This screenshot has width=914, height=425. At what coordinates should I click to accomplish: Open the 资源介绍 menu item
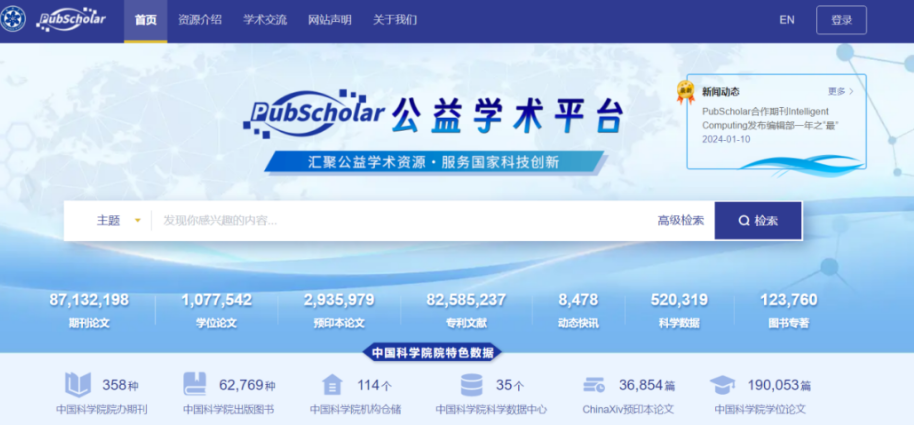(200, 20)
